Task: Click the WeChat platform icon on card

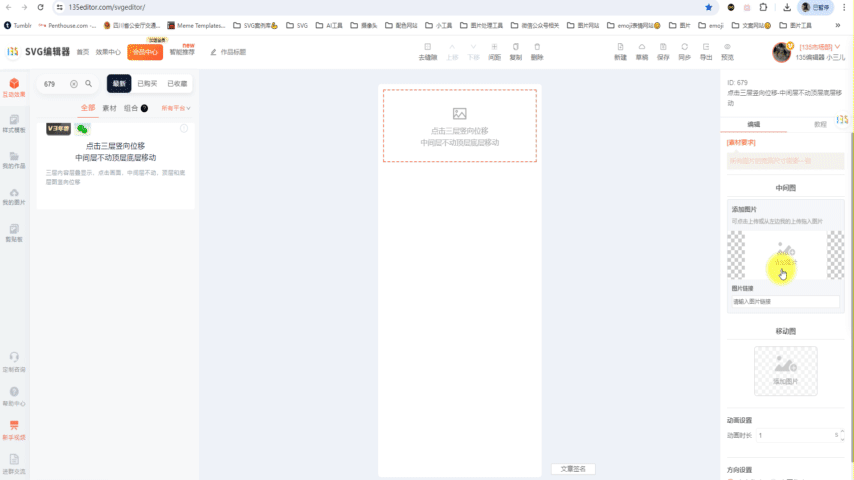Action: pyautogui.click(x=82, y=129)
